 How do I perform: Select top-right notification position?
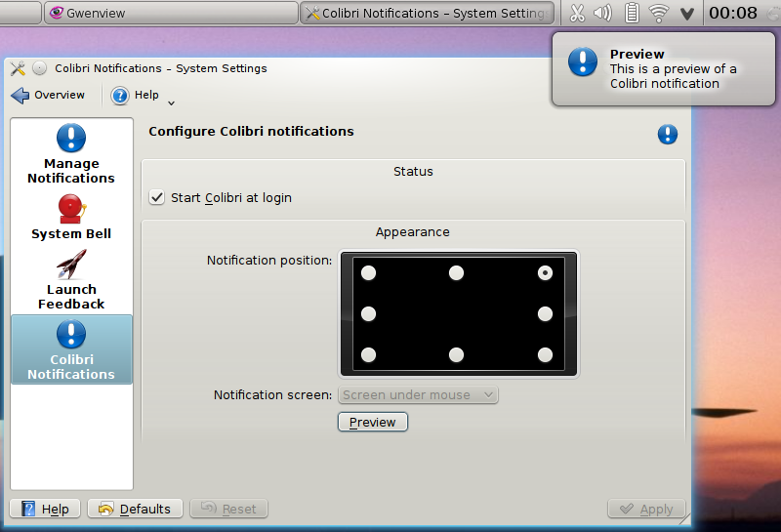click(545, 273)
